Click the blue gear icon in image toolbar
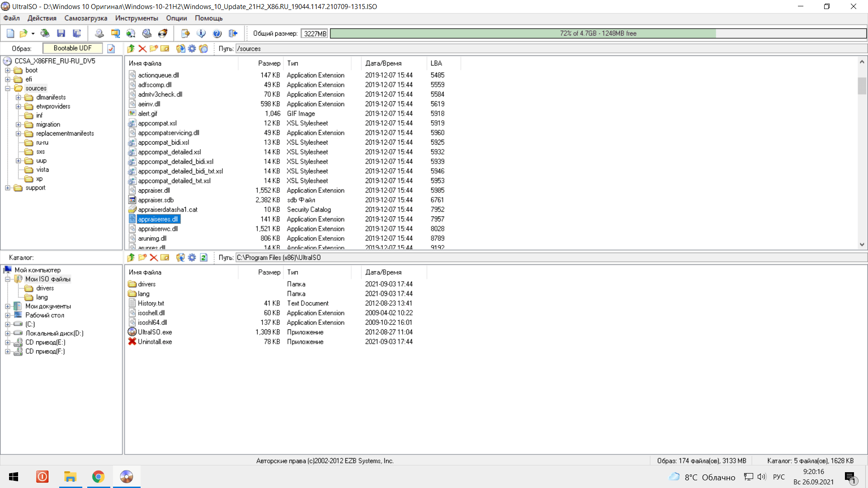Image resolution: width=868 pixels, height=488 pixels. tap(192, 48)
